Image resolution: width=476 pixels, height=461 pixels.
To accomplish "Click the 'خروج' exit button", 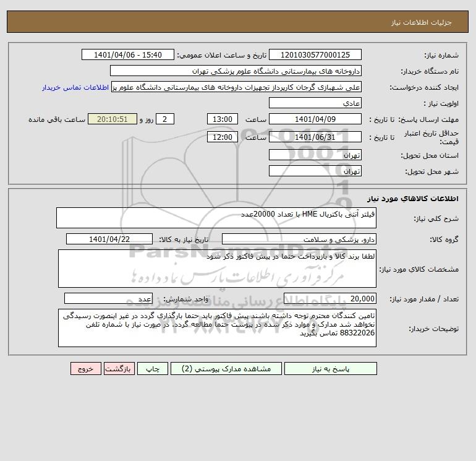I will point(85,369).
